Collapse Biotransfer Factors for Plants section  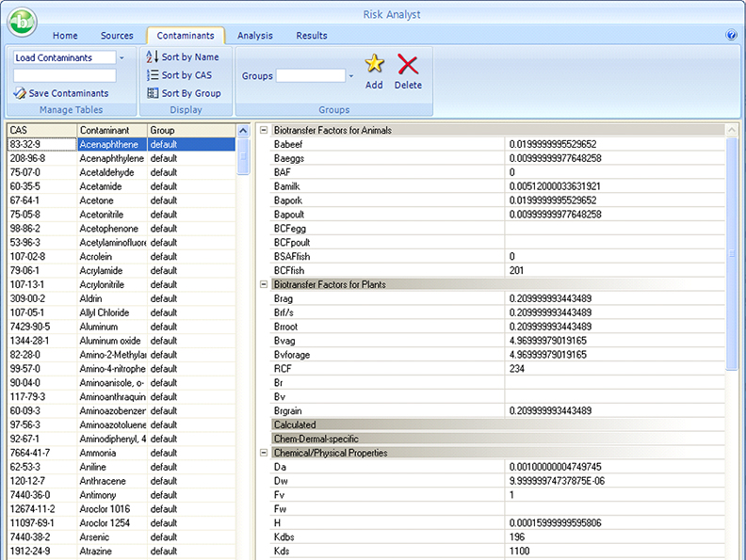(264, 284)
